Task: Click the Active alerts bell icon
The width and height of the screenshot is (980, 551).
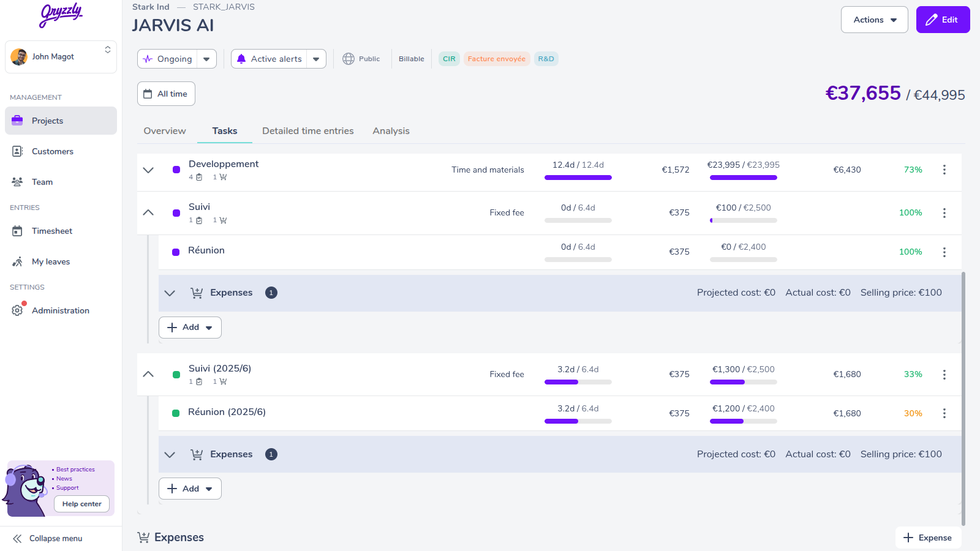Action: point(241,59)
